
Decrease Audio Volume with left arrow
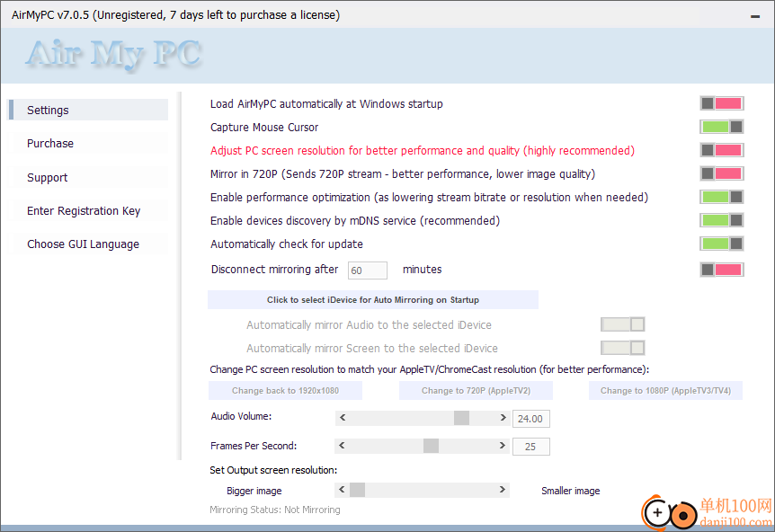(x=343, y=418)
